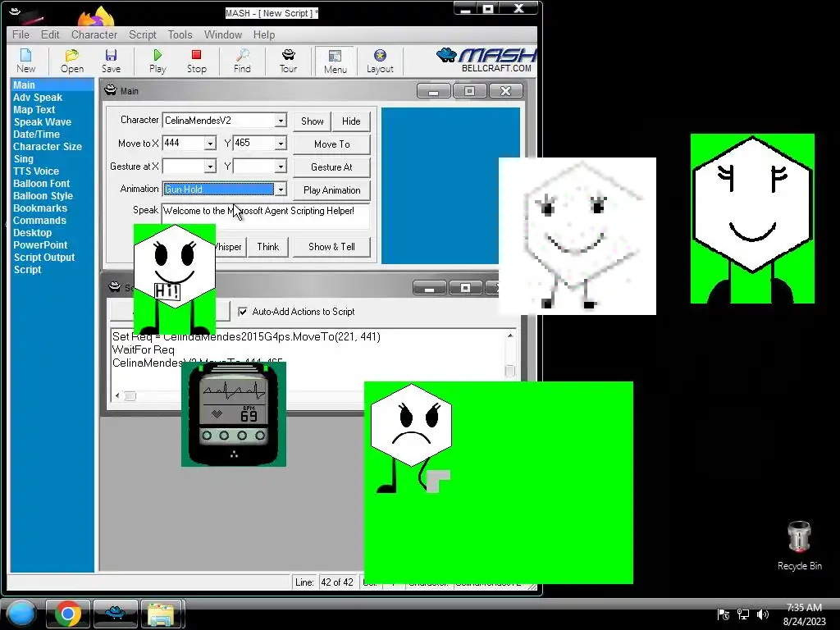Start the Tour from toolbar
Screen dimensions: 840x630
pyautogui.click(x=288, y=61)
